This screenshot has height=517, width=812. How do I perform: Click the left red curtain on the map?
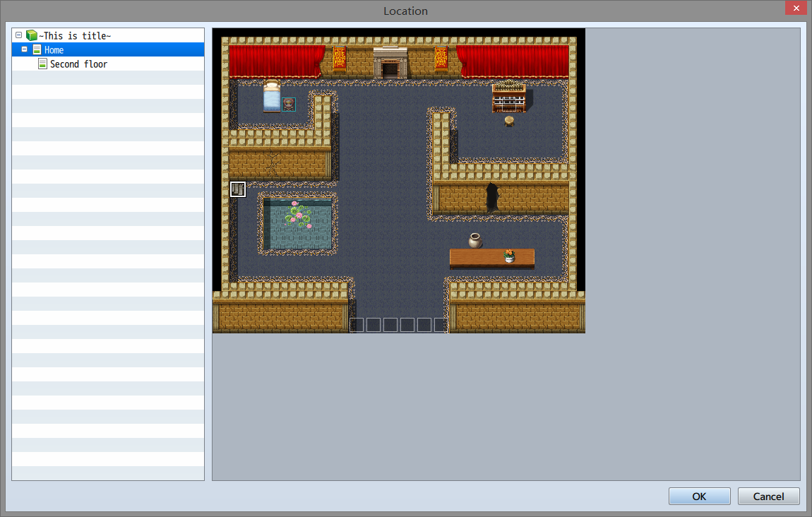point(277,61)
